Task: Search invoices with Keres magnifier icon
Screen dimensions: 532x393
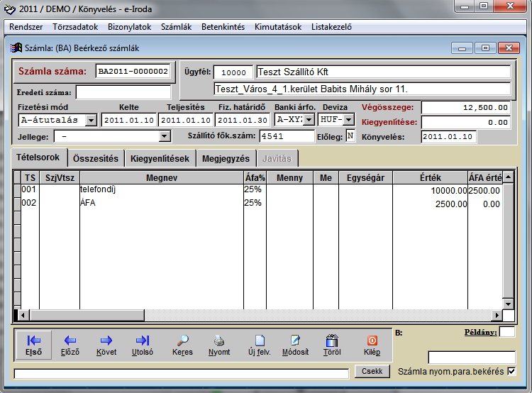Action: (x=182, y=344)
